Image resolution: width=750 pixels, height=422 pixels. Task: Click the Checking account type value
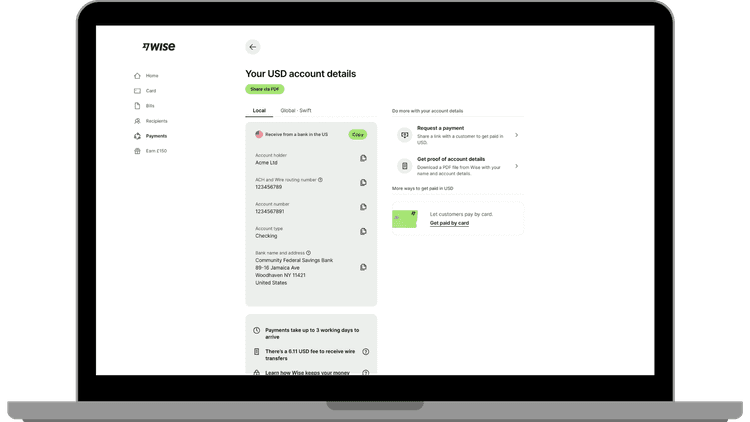coord(266,236)
